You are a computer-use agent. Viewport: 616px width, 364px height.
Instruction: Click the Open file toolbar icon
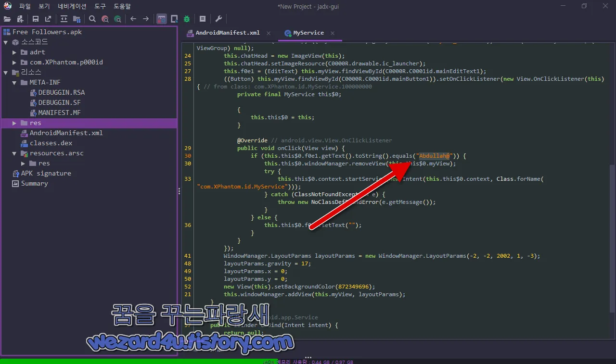coord(7,19)
